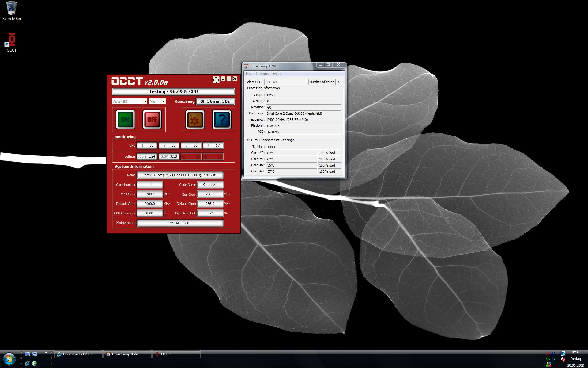Click the Testing 96.69% CPU progress bar
588x368 pixels.
click(173, 92)
